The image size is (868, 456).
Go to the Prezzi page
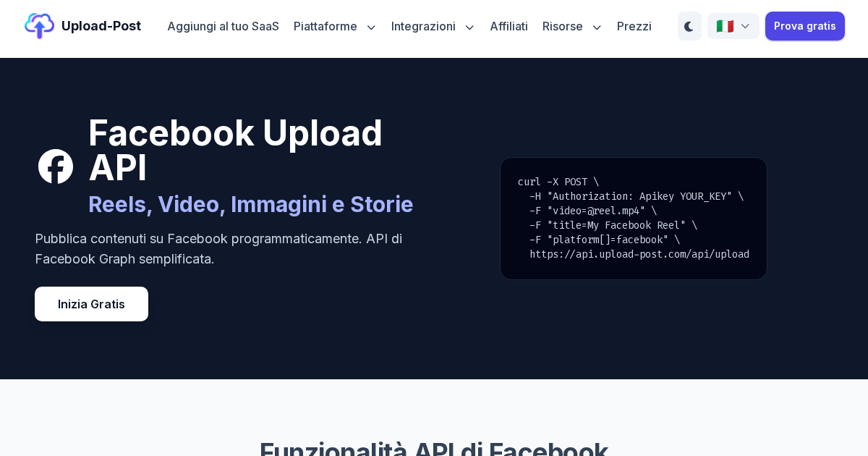[634, 26]
